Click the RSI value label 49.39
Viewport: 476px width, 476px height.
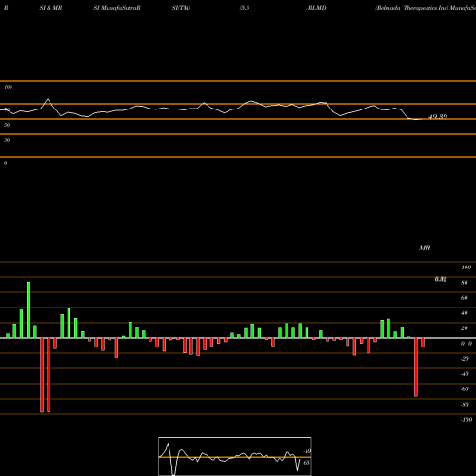point(438,117)
